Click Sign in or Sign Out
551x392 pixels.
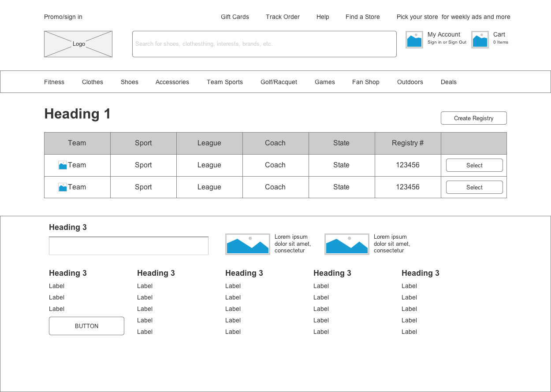(447, 42)
